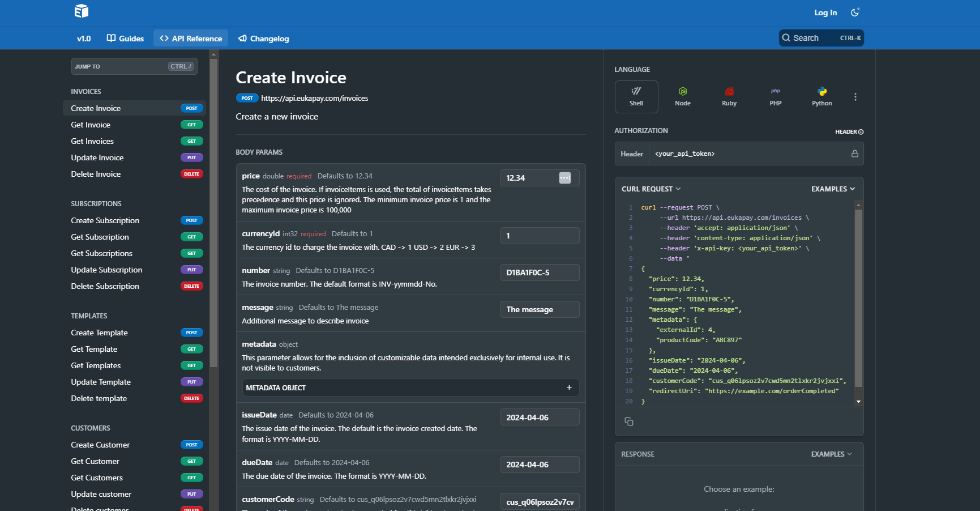The height and width of the screenshot is (511, 980).
Task: Click the code panel scrollbar
Action: [858, 298]
